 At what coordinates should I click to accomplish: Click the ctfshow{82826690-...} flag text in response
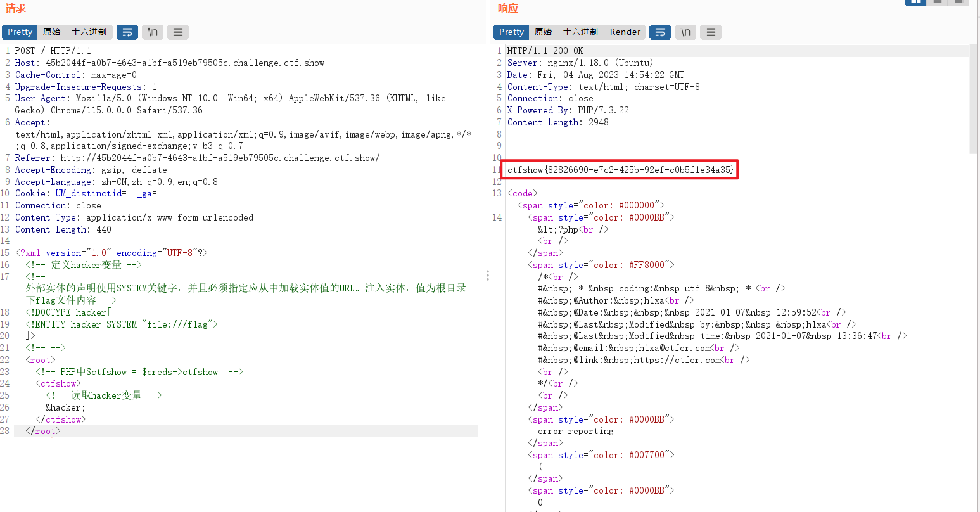(621, 170)
